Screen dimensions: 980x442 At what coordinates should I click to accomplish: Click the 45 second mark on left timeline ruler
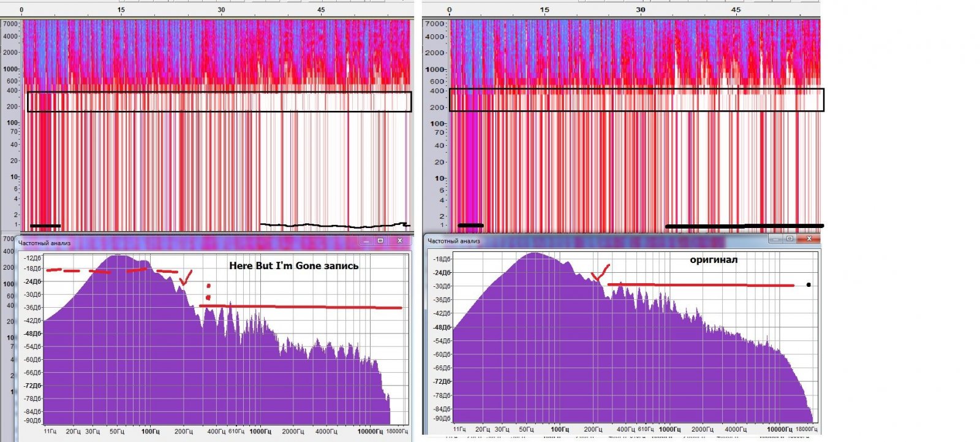coord(321,10)
